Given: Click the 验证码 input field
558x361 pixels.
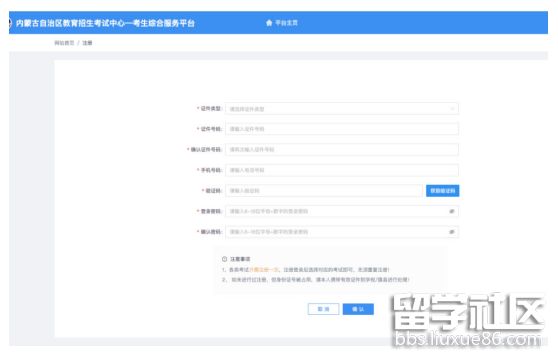Looking at the screenshot, I should [x=324, y=191].
